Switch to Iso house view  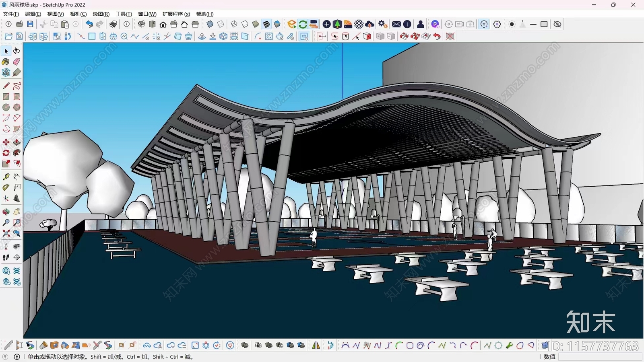click(x=141, y=24)
